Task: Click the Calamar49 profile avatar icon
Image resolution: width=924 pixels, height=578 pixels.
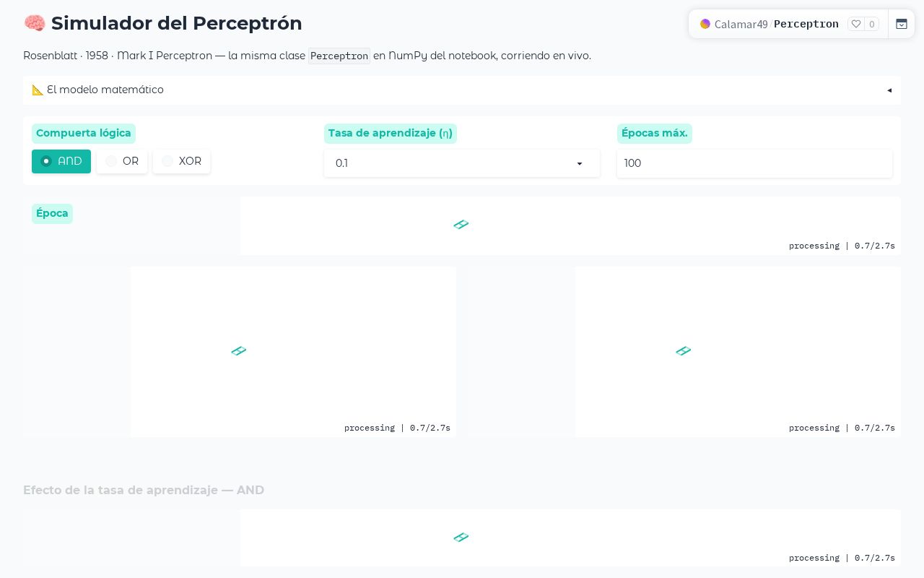Action: [x=705, y=24]
